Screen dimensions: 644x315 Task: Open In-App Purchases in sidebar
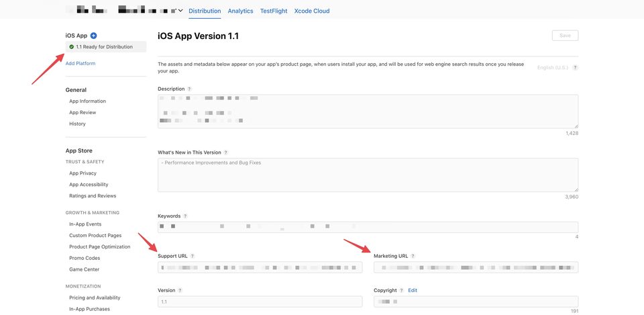[x=89, y=309]
